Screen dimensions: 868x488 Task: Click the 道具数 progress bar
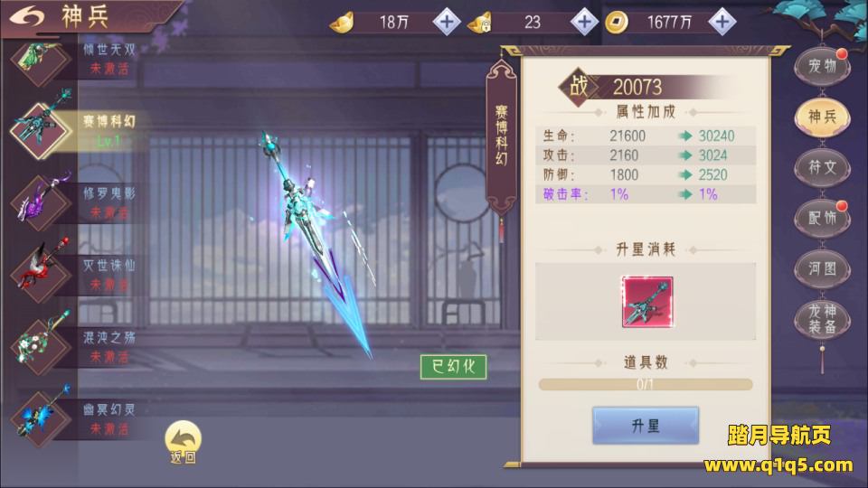click(x=646, y=385)
